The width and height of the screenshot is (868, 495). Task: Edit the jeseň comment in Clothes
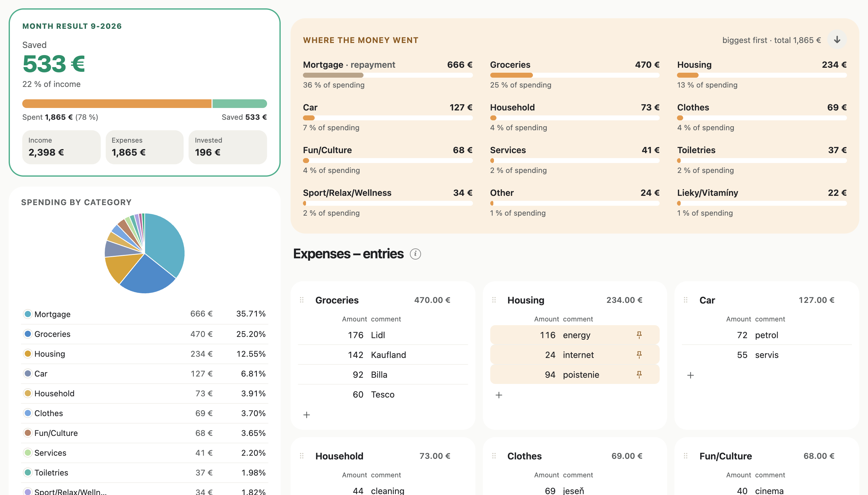574,491
